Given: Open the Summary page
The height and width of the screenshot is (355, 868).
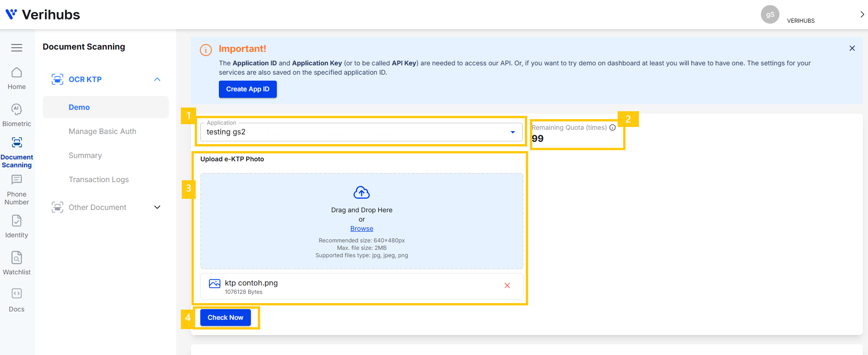Looking at the screenshot, I should [x=85, y=155].
